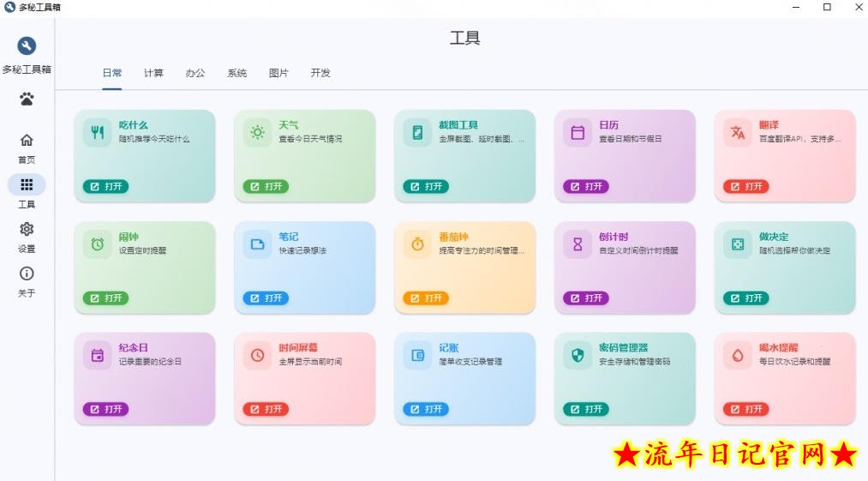Maximize the 多秘工具箱 window
This screenshot has width=868, height=481.
[827, 7]
